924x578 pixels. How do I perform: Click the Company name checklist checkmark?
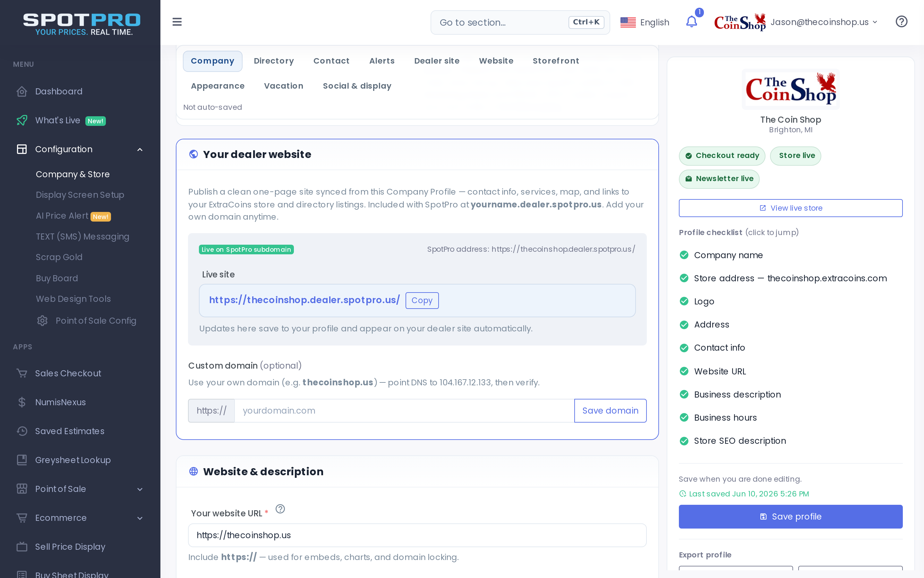[x=684, y=255]
